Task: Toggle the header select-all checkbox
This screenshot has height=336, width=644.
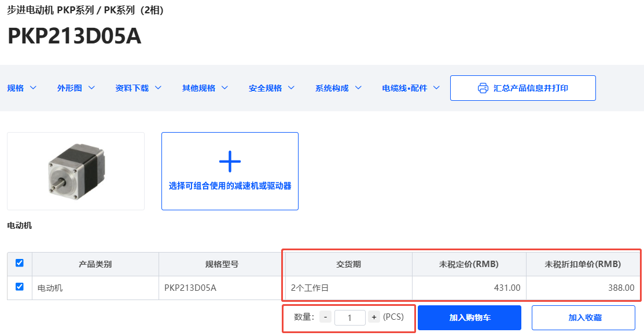Action: pyautogui.click(x=20, y=263)
